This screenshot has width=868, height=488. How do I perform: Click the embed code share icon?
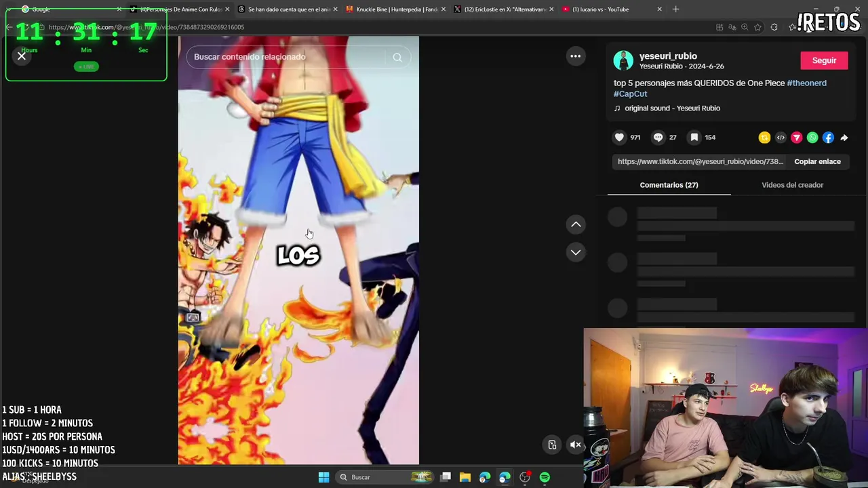781,138
